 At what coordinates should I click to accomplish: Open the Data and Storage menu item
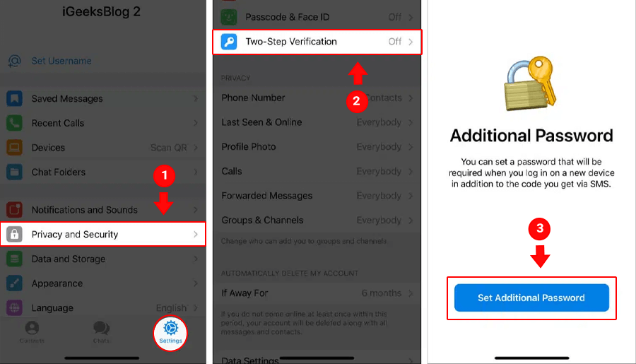point(103,259)
